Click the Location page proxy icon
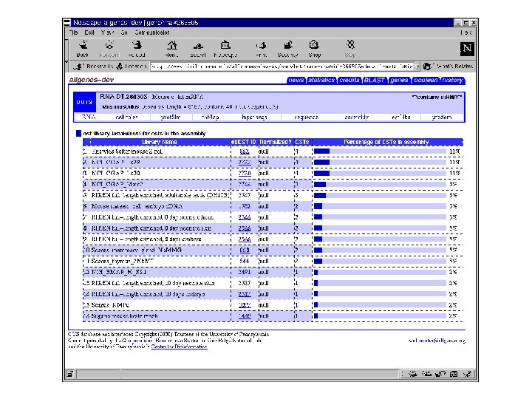This screenshot has width=532, height=399. [x=120, y=66]
